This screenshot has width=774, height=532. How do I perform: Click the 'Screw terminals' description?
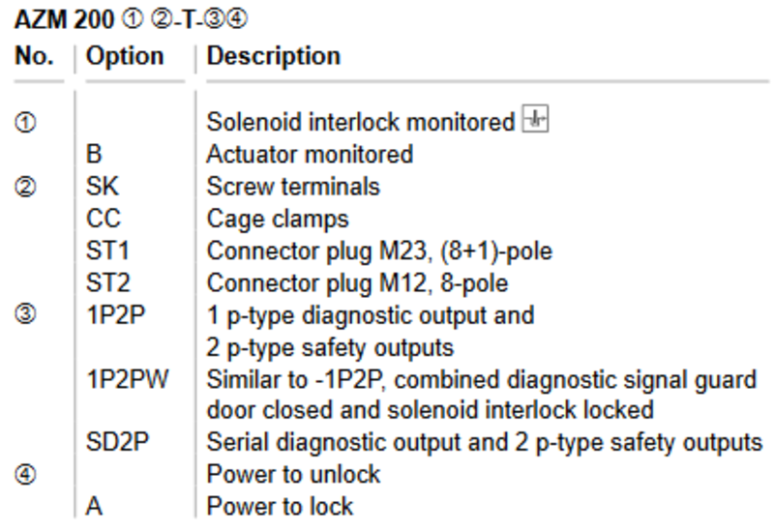tap(293, 187)
